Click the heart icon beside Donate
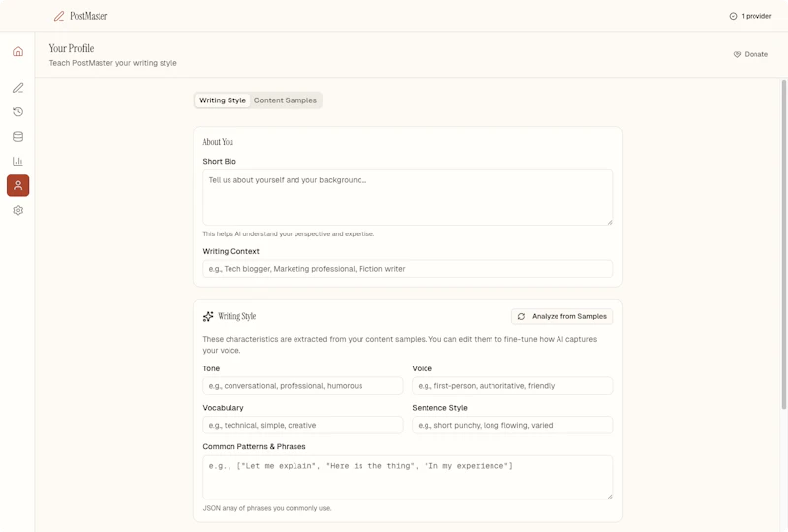Image resolution: width=788 pixels, height=532 pixels. tap(737, 54)
